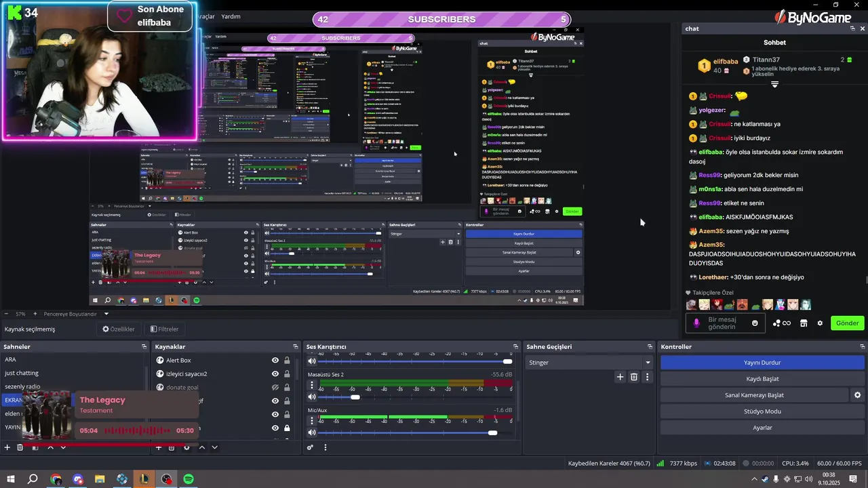This screenshot has height=488, width=868.
Task: Open chat settings gear icon
Action: [x=820, y=323]
